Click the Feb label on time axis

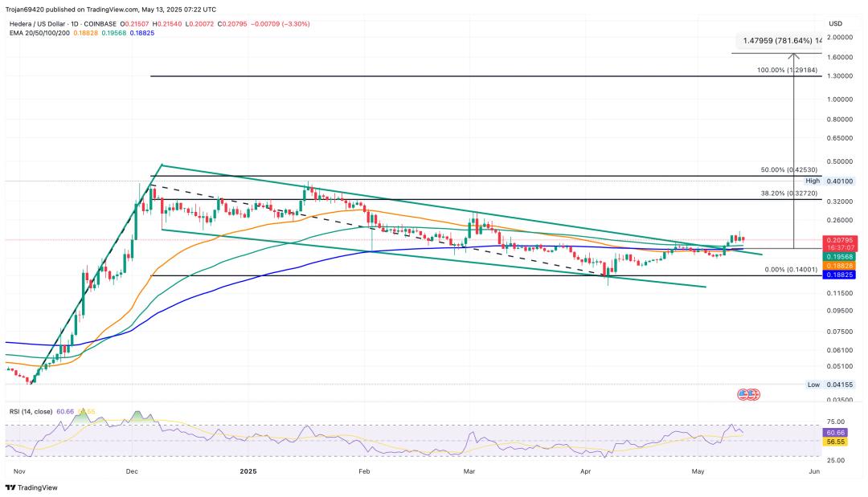coord(364,471)
